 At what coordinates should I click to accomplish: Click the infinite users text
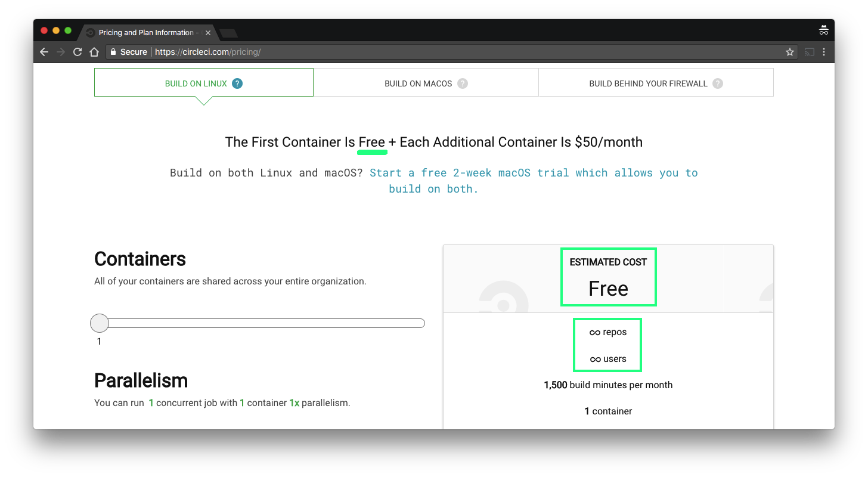[608, 359]
